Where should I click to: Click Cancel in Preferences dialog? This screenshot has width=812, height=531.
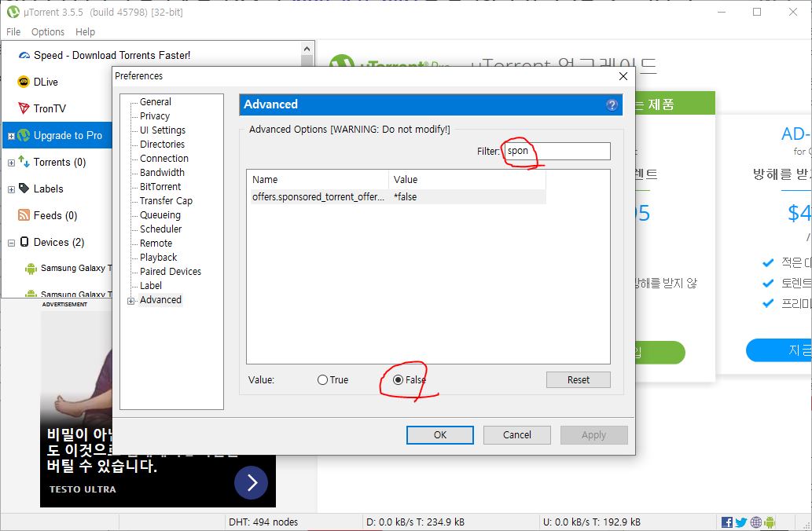tap(516, 434)
